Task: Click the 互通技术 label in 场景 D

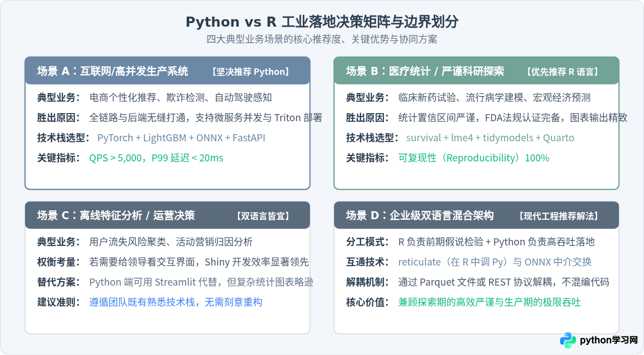Action: (x=367, y=262)
